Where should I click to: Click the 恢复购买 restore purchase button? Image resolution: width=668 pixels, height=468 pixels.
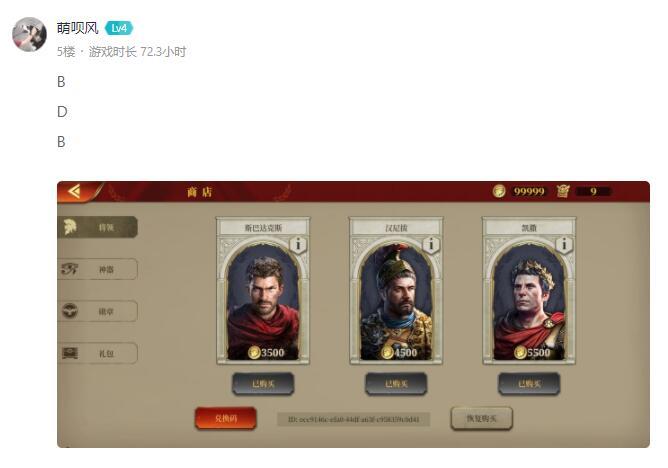coord(481,419)
